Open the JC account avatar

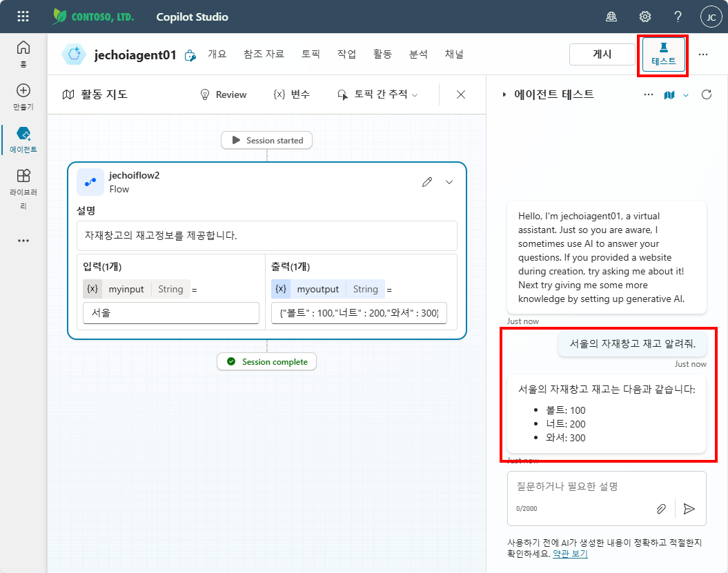711,17
